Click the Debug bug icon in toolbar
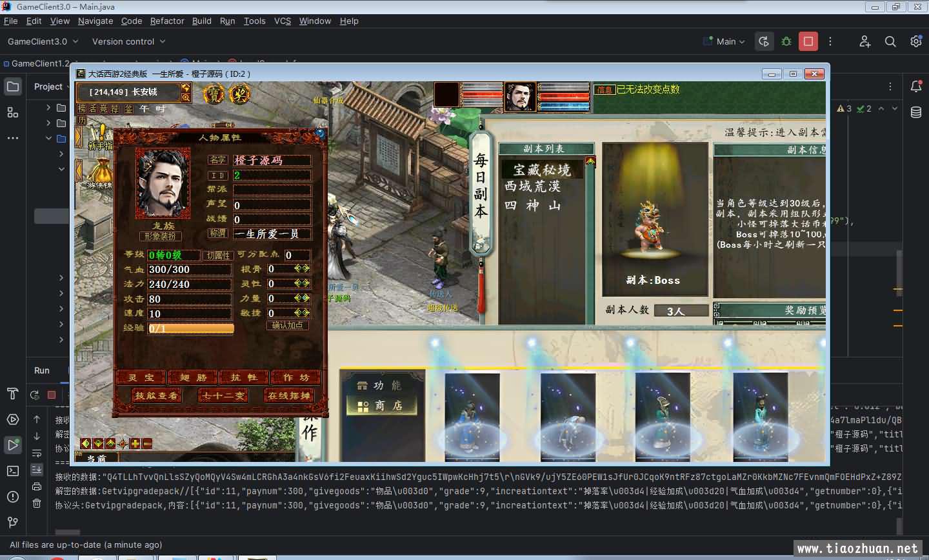929x560 pixels. tap(786, 41)
